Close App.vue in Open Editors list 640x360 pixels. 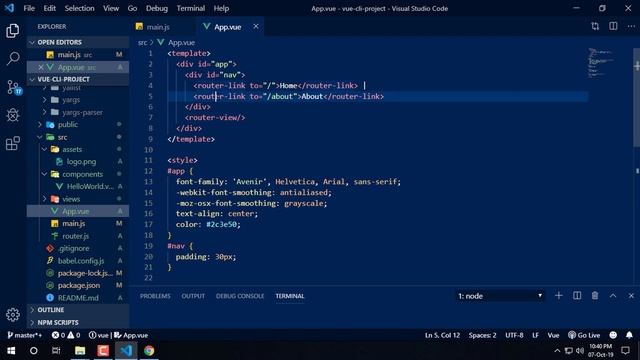click(x=41, y=67)
